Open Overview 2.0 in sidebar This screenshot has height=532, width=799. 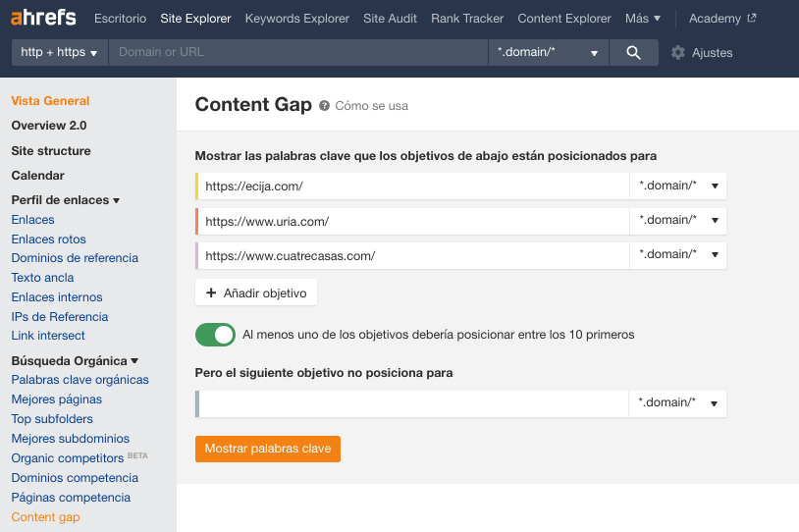point(49,126)
